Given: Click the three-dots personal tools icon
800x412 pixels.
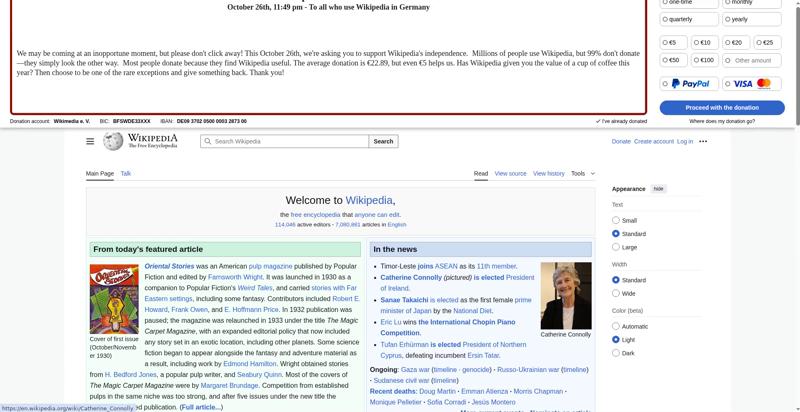Looking at the screenshot, I should (703, 142).
